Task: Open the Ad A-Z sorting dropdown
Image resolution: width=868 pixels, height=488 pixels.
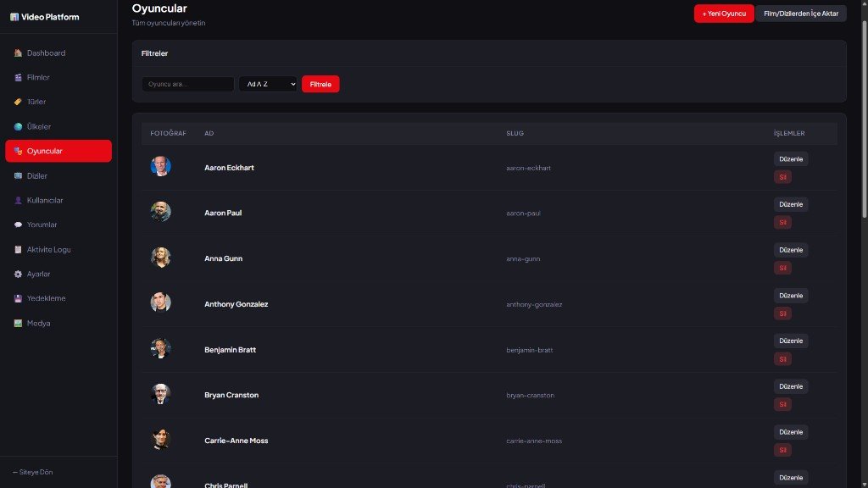Action: 268,84
